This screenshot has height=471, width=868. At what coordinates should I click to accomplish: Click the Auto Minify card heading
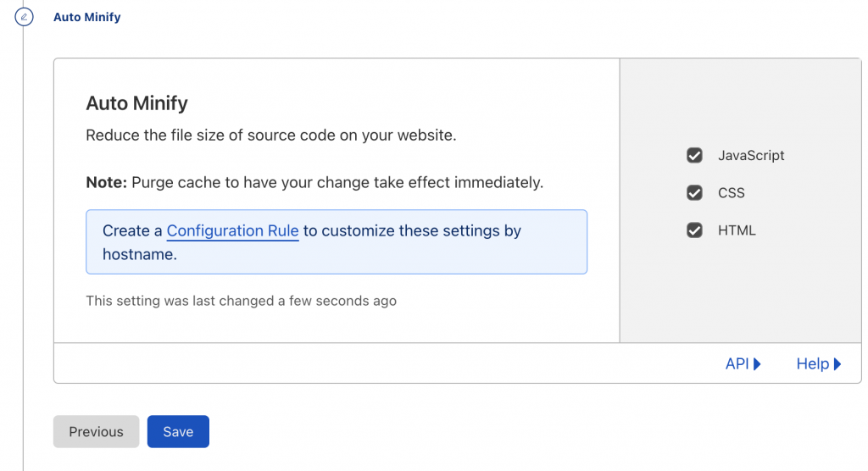pyautogui.click(x=136, y=103)
